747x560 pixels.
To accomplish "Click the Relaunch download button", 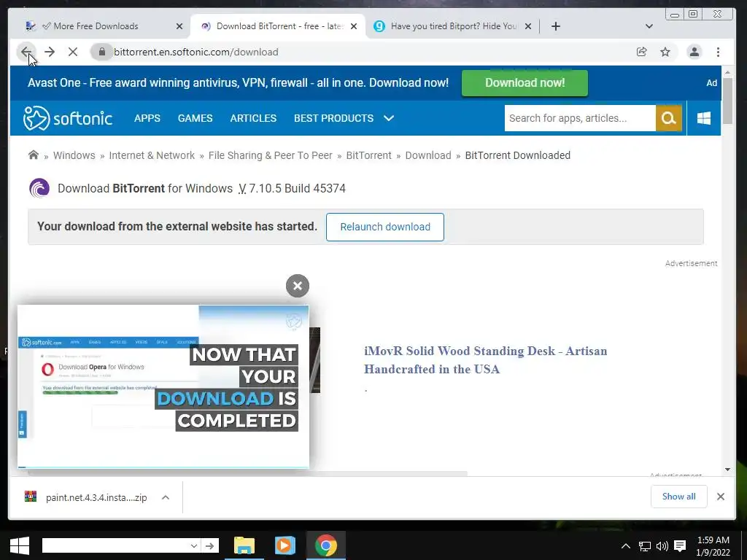I will pos(385,227).
